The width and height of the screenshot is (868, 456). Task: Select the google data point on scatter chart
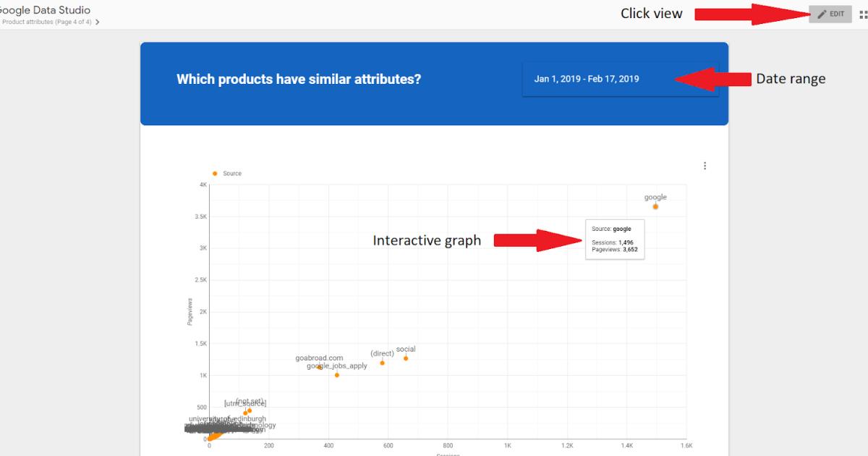pyautogui.click(x=655, y=206)
